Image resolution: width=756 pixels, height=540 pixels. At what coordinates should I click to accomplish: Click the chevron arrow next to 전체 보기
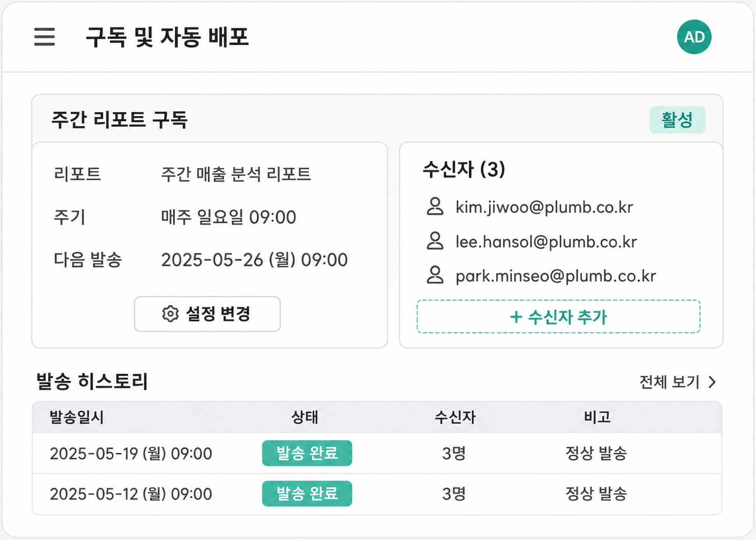coord(712,382)
